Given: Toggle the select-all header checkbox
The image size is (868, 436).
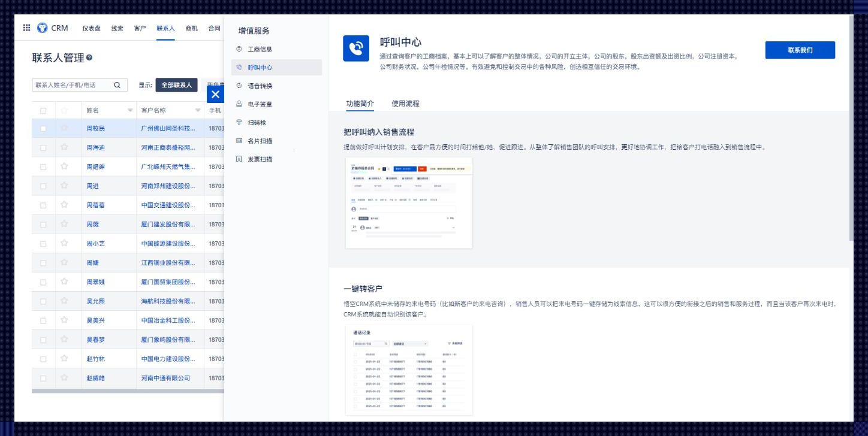Looking at the screenshot, I should coord(43,111).
